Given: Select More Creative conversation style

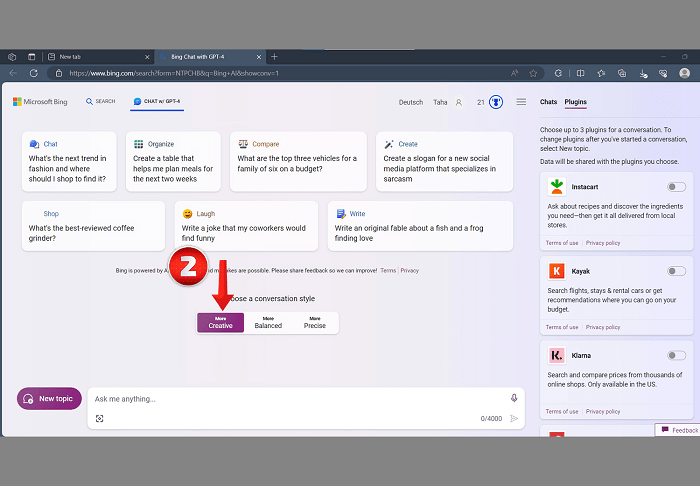Looking at the screenshot, I should (221, 323).
